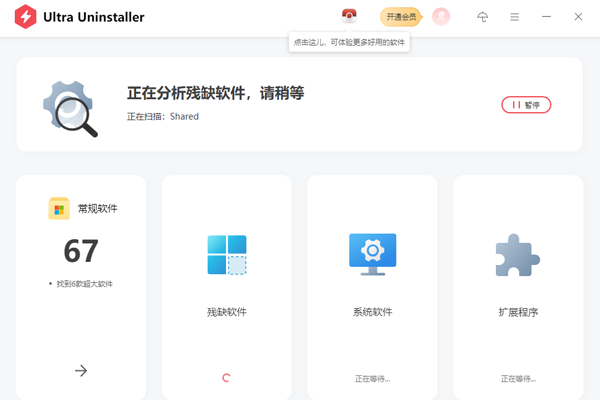600x400 pixels.
Task: Minimize the Ultra Uninstaller window
Action: pos(546,17)
